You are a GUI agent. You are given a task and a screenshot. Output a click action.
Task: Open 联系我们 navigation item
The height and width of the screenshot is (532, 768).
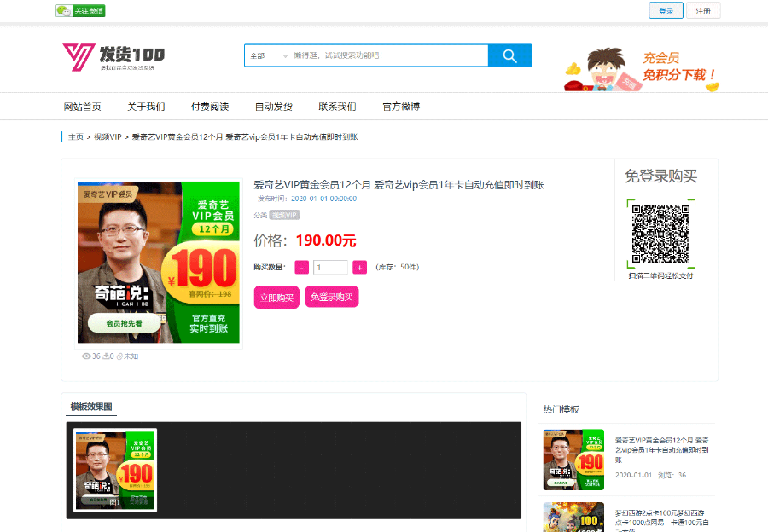click(337, 107)
